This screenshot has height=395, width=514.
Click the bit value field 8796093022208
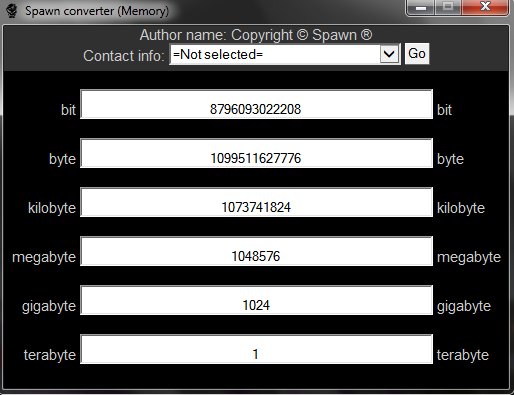point(256,104)
